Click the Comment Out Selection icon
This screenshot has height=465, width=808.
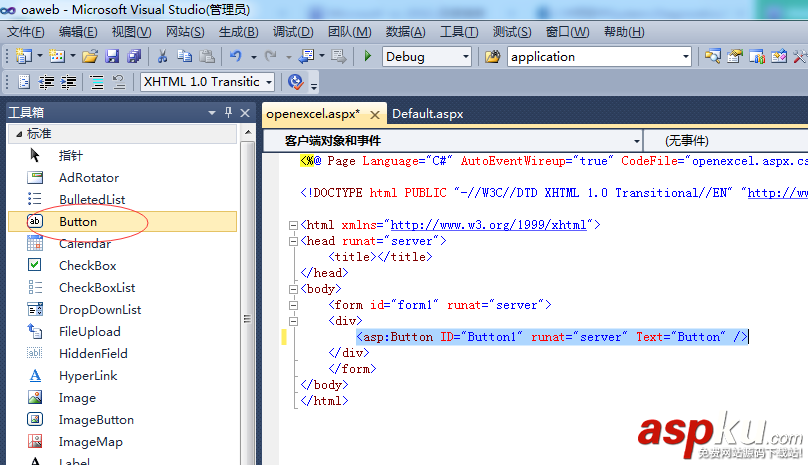coord(97,82)
